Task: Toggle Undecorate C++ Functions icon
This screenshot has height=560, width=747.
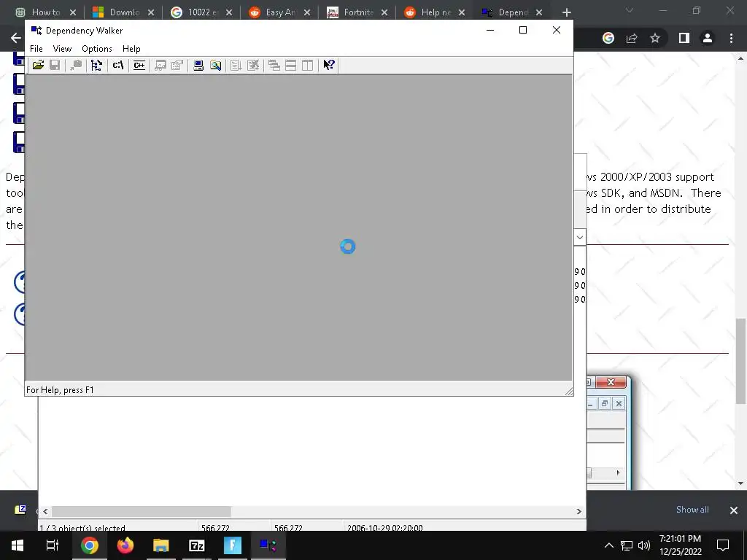Action: tap(139, 65)
